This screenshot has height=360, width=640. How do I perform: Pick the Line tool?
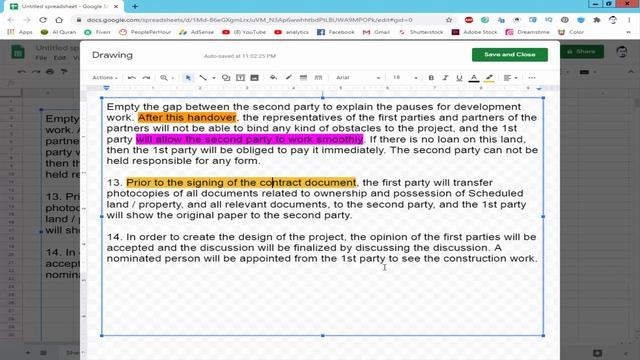pos(203,78)
